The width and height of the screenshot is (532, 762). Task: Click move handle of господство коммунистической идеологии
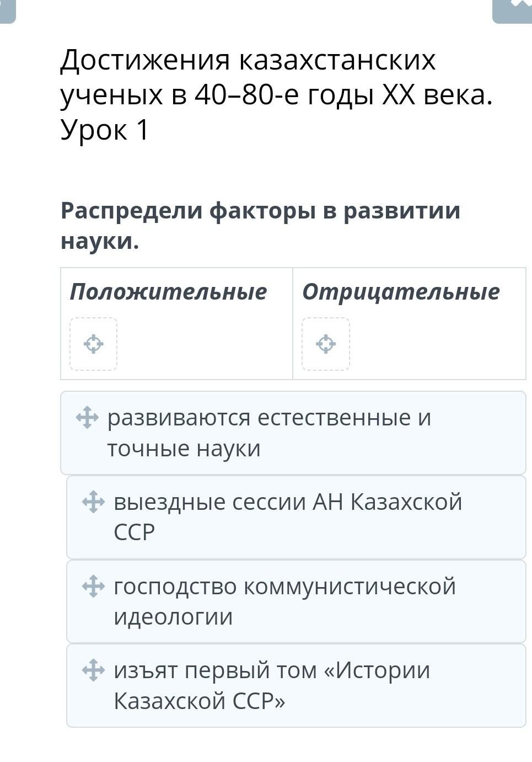click(x=93, y=586)
